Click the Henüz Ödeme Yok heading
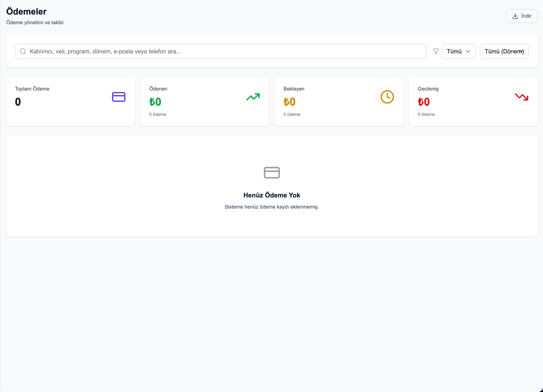543x392 pixels. [x=272, y=195]
